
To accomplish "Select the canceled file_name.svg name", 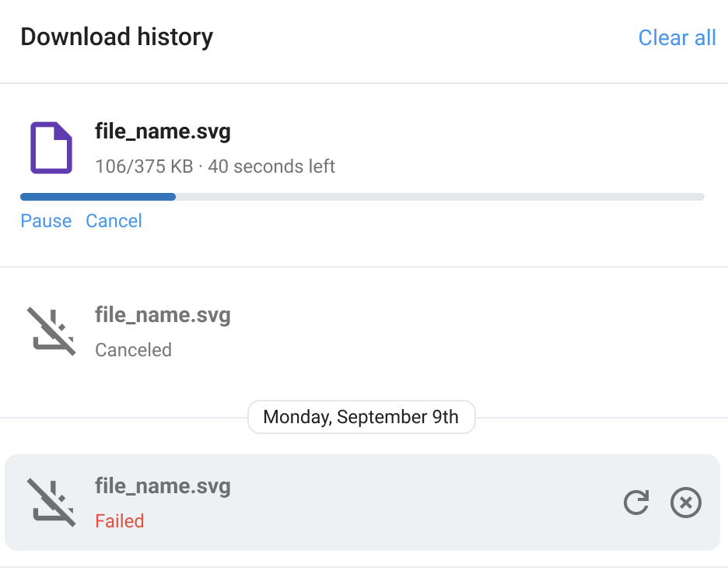I will click(163, 315).
